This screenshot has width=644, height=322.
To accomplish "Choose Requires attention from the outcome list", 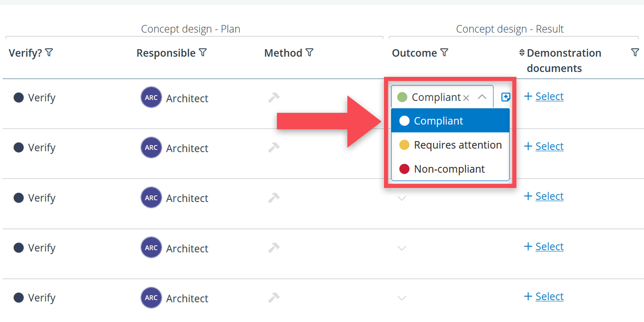I will (x=450, y=145).
